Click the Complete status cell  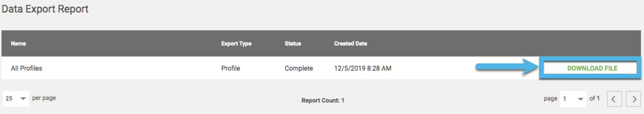pyautogui.click(x=299, y=68)
